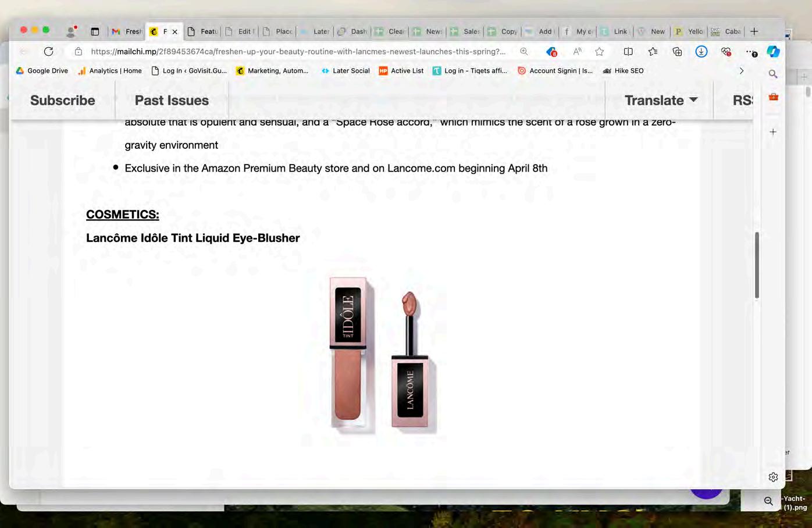Open the Active List bookmark
This screenshot has height=528, width=812.
tap(401, 71)
